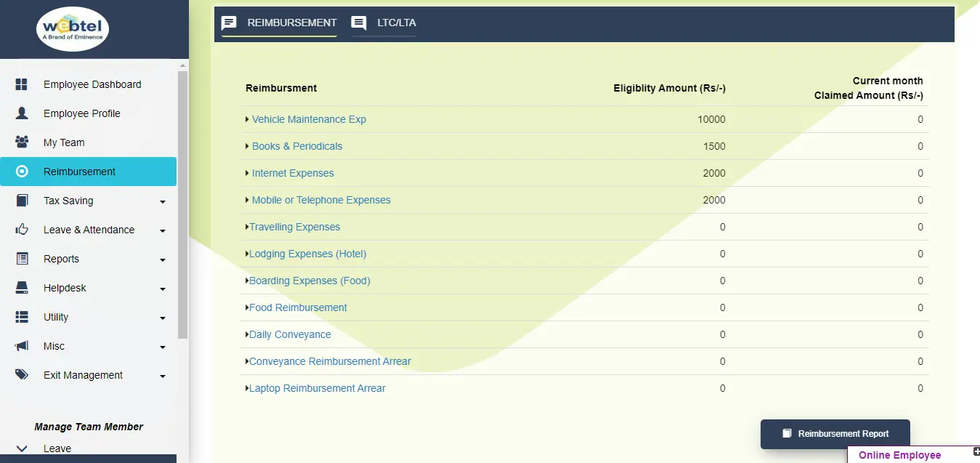The image size is (980, 463).
Task: Open Mobile or Telephone Expenses link
Action: pyautogui.click(x=321, y=200)
